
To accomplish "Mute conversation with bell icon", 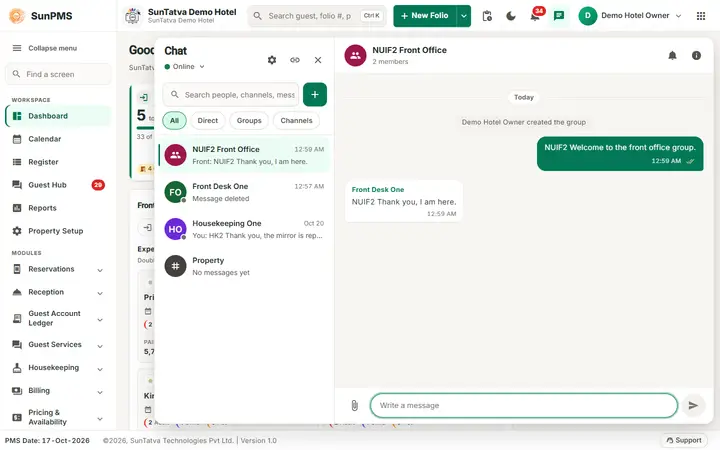I will point(672,56).
